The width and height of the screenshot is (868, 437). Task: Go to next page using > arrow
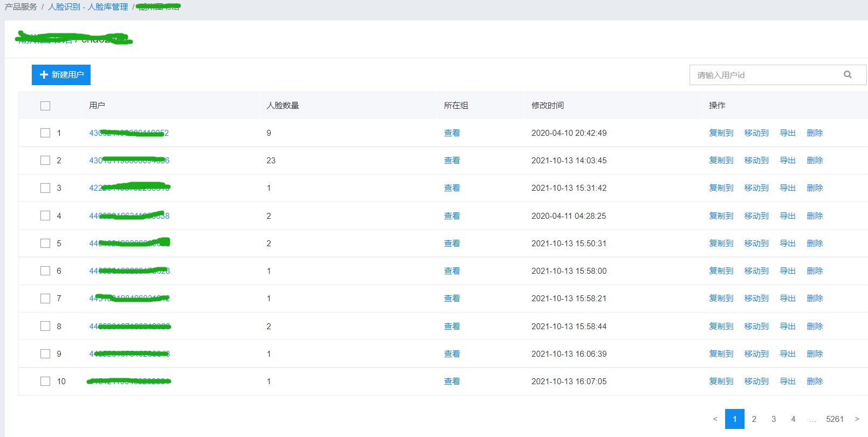click(x=857, y=419)
